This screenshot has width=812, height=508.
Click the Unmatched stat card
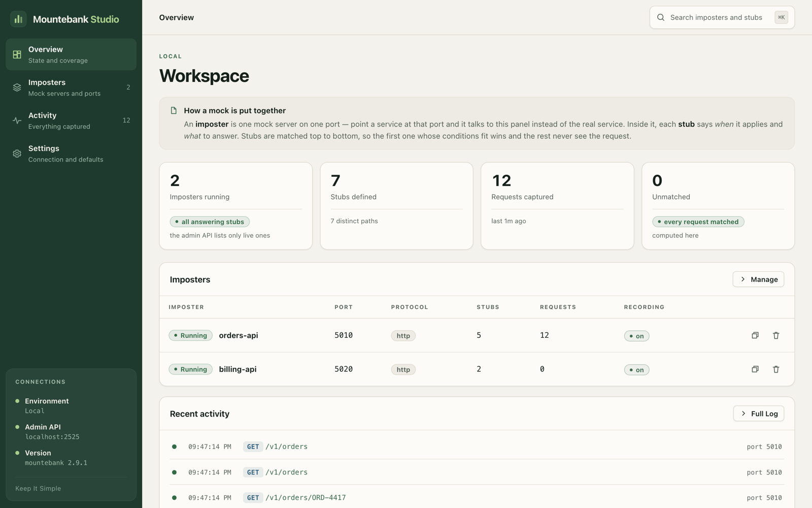tap(718, 206)
